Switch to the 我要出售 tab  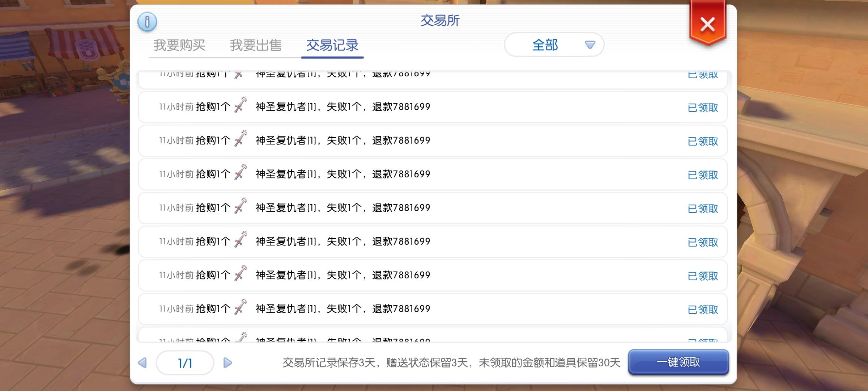[x=256, y=45]
